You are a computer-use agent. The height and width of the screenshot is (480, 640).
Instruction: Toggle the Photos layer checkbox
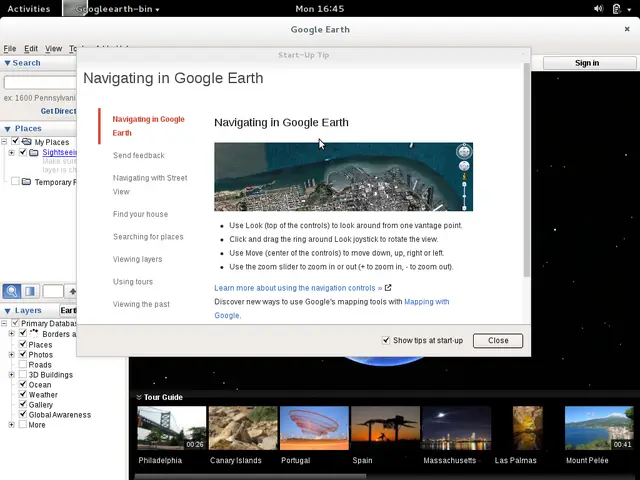coord(23,354)
